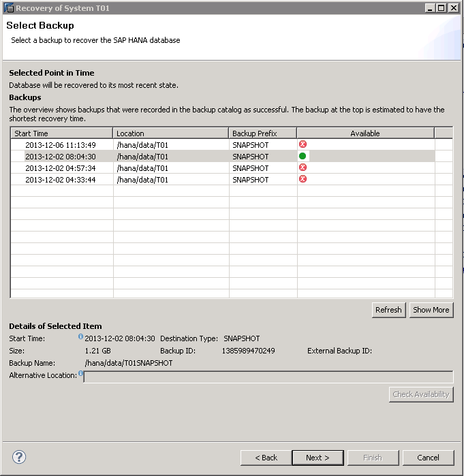The width and height of the screenshot is (464, 476).
Task: Click the help question mark icon
Action: (x=19, y=457)
